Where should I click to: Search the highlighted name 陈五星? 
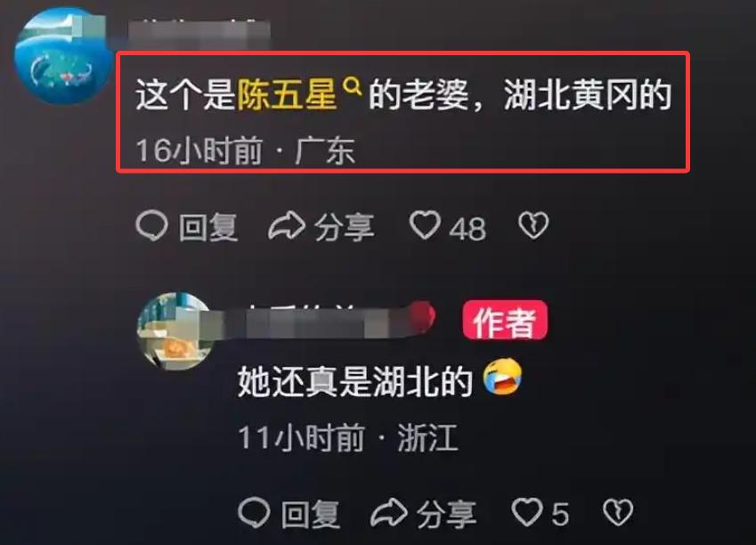pos(287,94)
